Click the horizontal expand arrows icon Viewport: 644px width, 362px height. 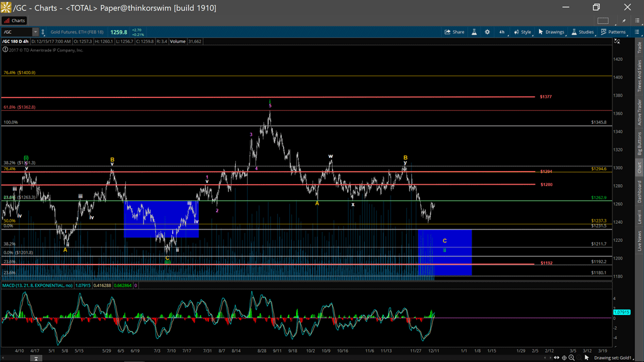point(557,358)
